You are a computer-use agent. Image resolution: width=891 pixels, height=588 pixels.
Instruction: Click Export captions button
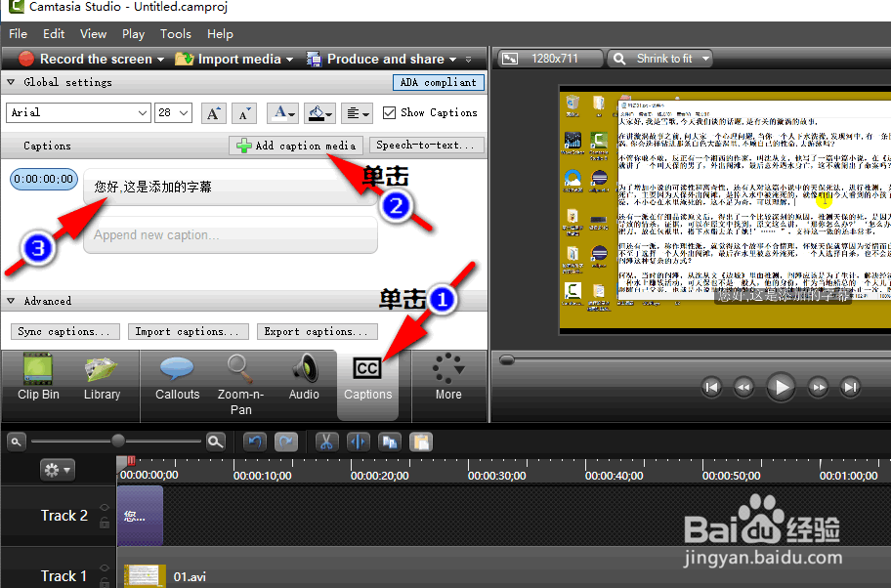point(318,331)
